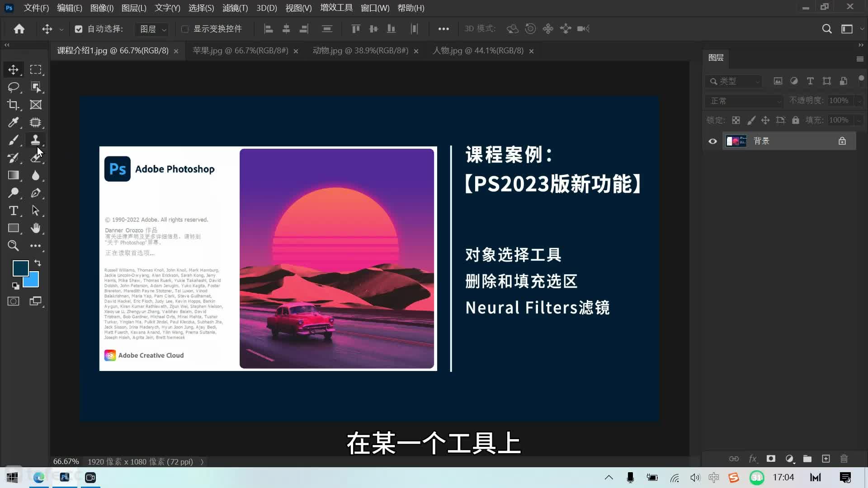Open Edit Toolbar three-dots in toolbox
The image size is (868, 488).
click(36, 246)
